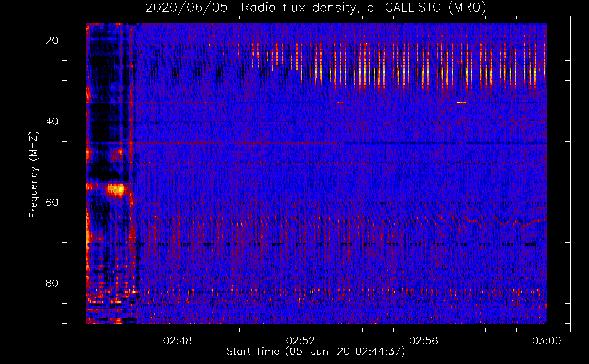This screenshot has width=589, height=364.
Task: Click the small red dash near 35 MHz after 02:52
Action: tap(340, 102)
